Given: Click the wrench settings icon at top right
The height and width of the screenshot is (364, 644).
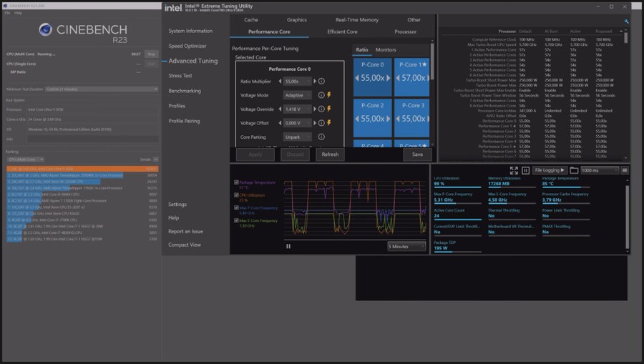Looking at the screenshot, I should point(627,21).
